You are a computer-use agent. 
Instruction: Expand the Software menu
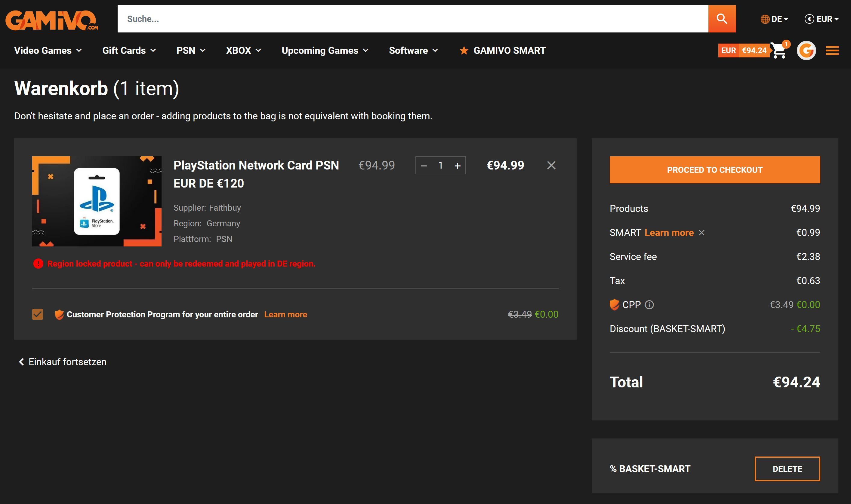click(413, 50)
